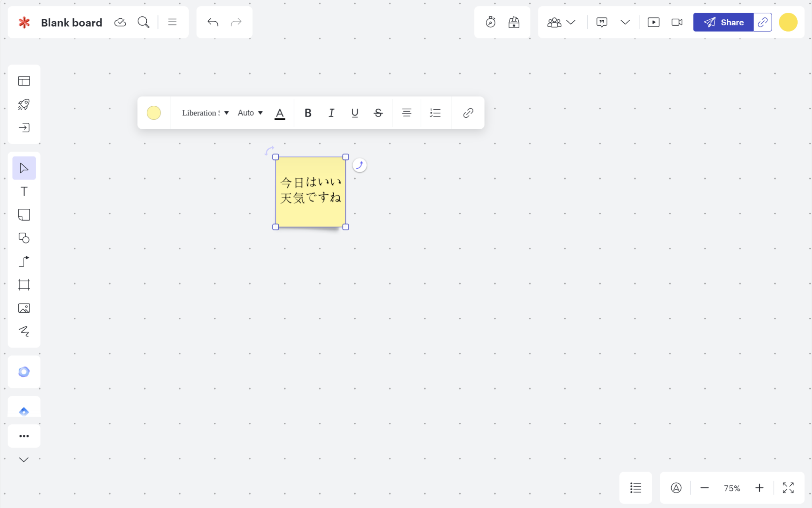Open Templates panel icon

tap(24, 81)
